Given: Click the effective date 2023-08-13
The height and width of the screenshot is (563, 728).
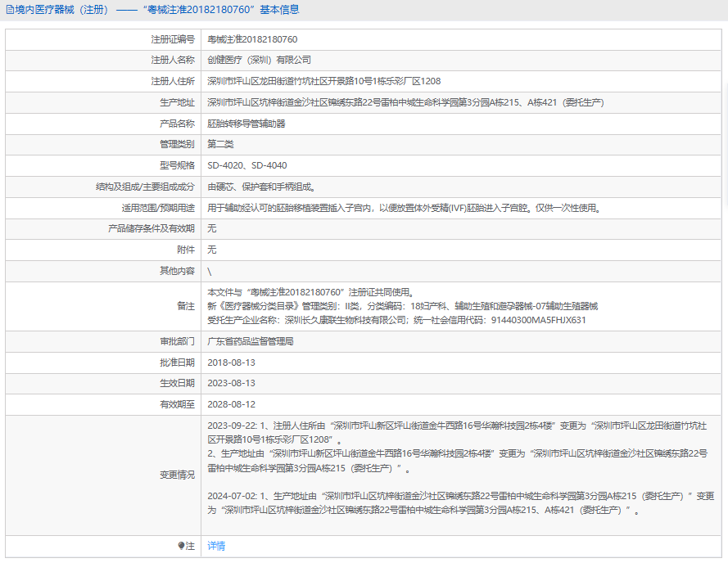Looking at the screenshot, I should (x=232, y=383).
